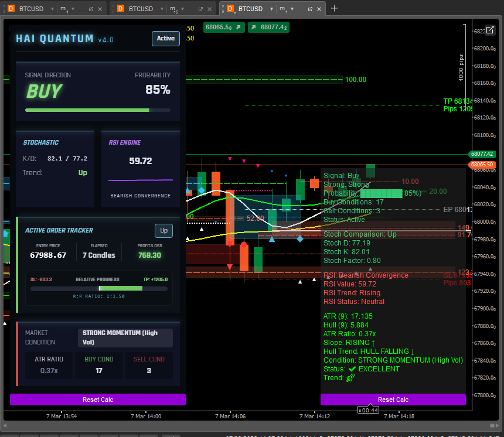Viewport: 504px width, 437px height.
Task: Open chart in external window icon at top right
Action: coord(490,30)
